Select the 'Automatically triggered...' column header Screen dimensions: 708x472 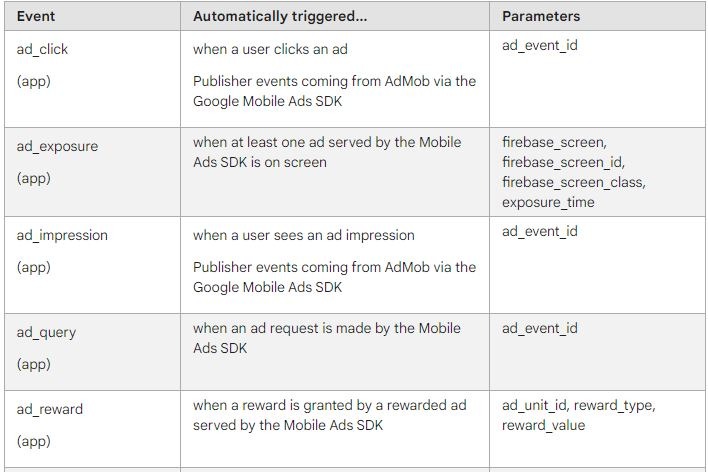(280, 17)
